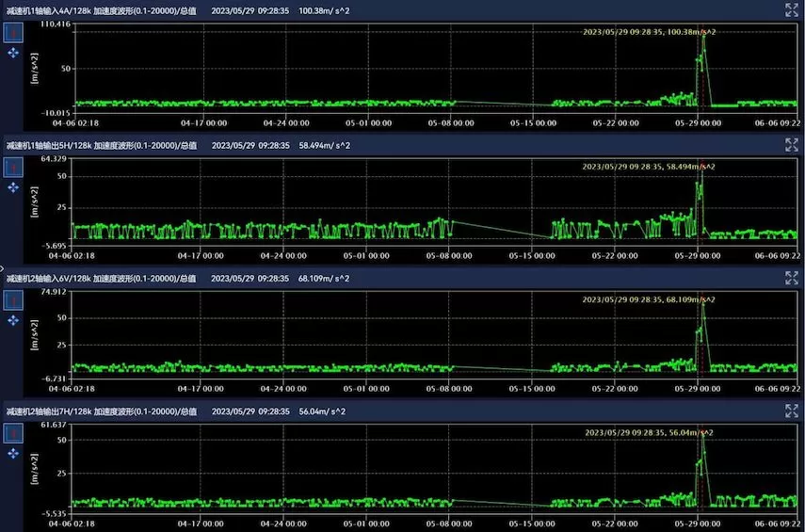Image resolution: width=805 pixels, height=532 pixels.
Task: Click the 56.04m/s^2 cursor label in 减速机2轴输出7H chart
Action: pos(650,432)
